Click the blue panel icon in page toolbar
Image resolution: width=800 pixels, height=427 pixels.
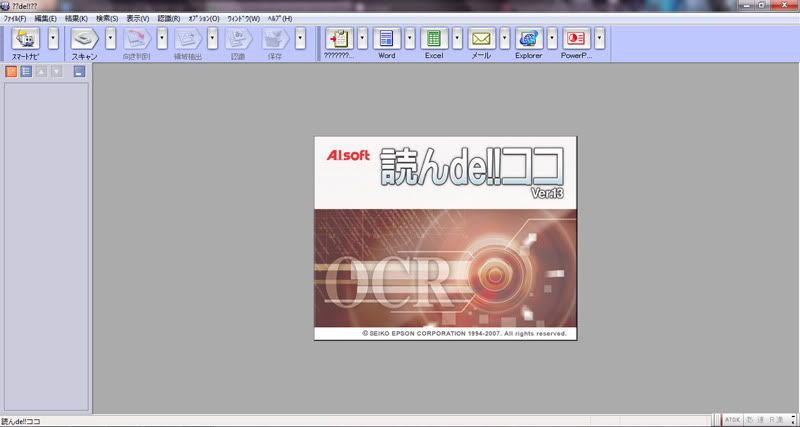pyautogui.click(x=79, y=71)
